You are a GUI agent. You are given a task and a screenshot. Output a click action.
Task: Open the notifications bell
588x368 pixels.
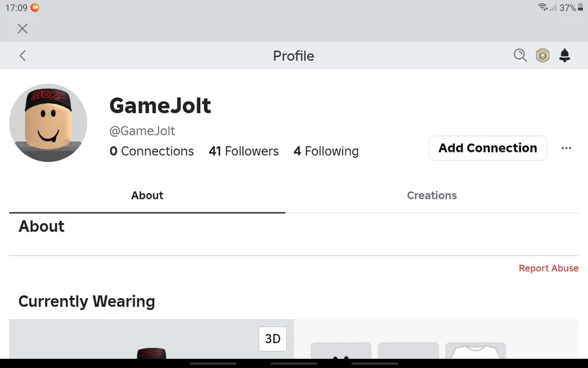click(x=564, y=56)
